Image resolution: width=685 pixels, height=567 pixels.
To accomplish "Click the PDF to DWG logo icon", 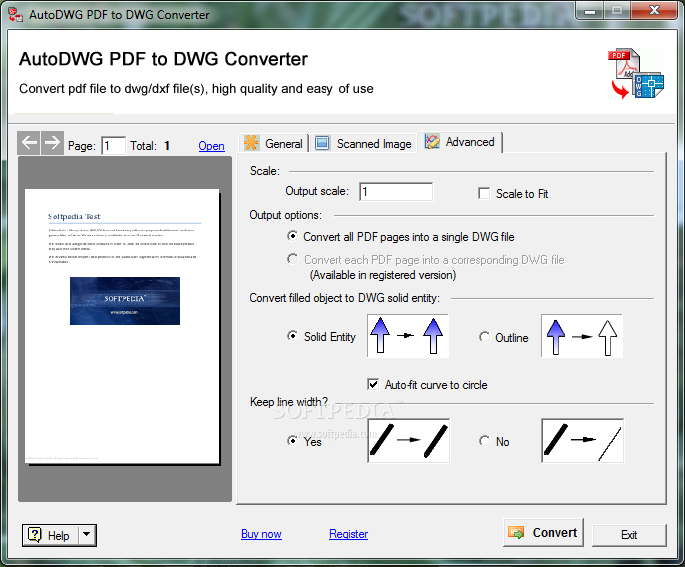I will 636,73.
